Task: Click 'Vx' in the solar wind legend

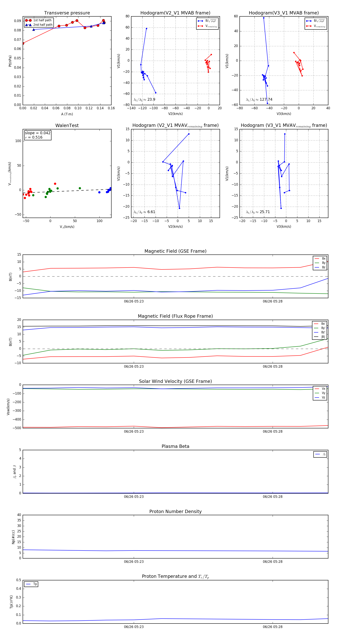Action: click(320, 389)
